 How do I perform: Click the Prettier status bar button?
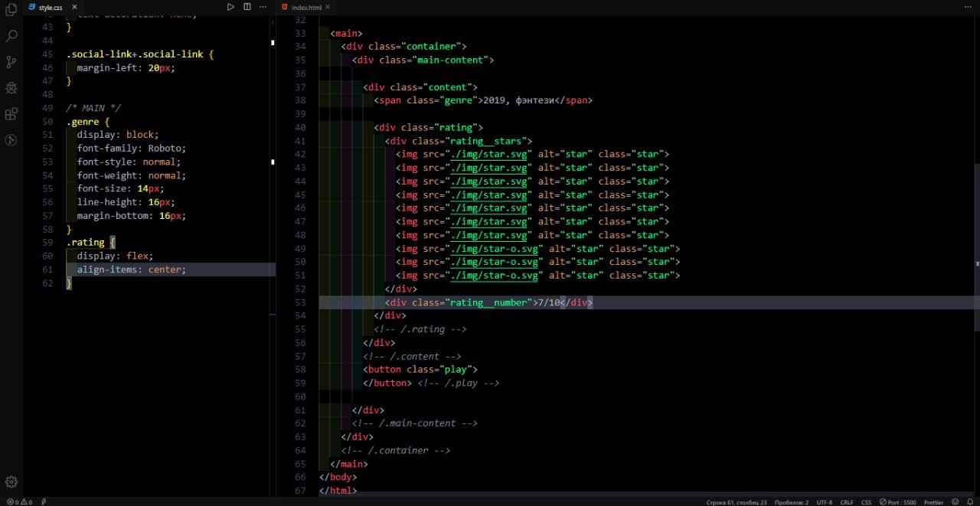coord(933,502)
